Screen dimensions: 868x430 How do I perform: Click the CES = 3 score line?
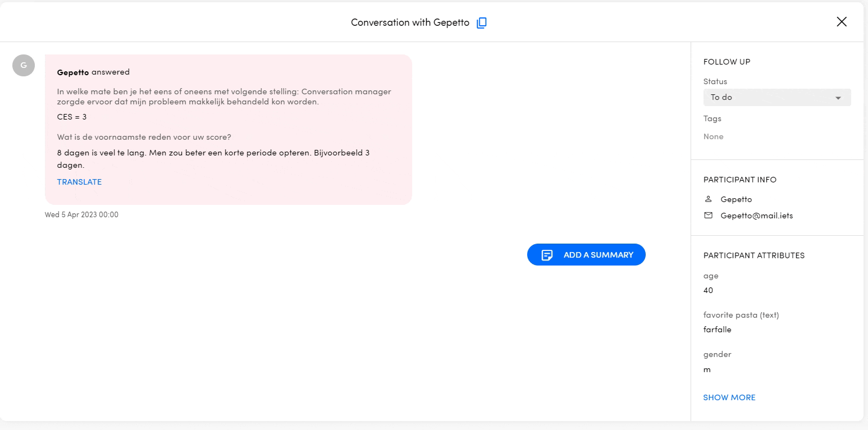72,117
